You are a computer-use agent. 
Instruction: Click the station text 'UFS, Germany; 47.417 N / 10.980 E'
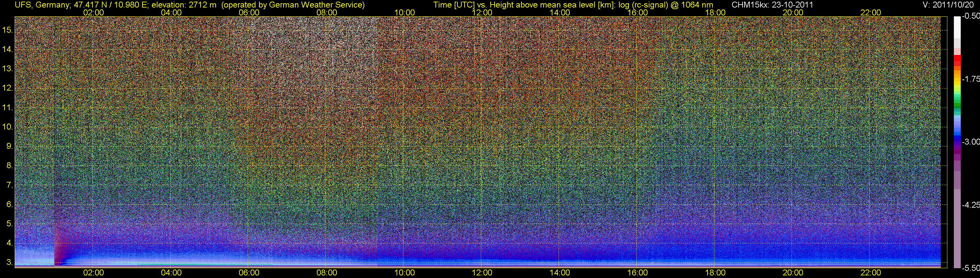[82, 5]
